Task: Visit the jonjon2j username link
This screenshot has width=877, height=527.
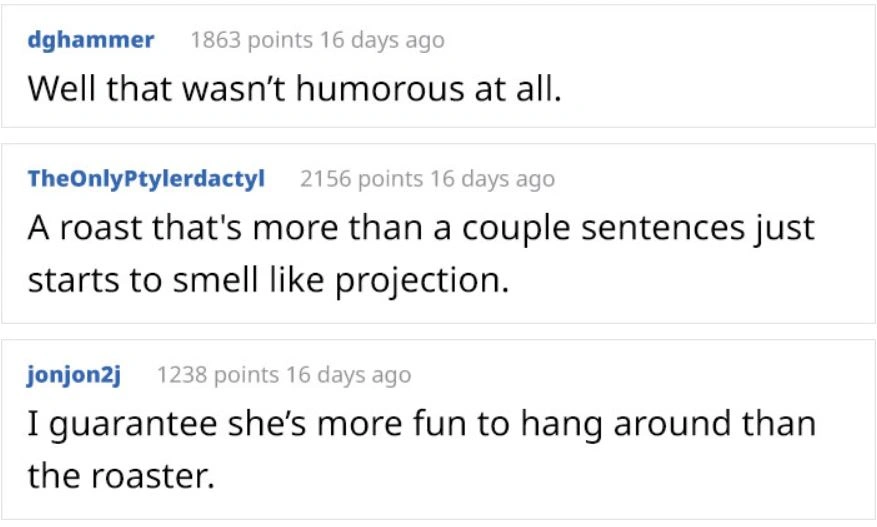Action: (74, 375)
